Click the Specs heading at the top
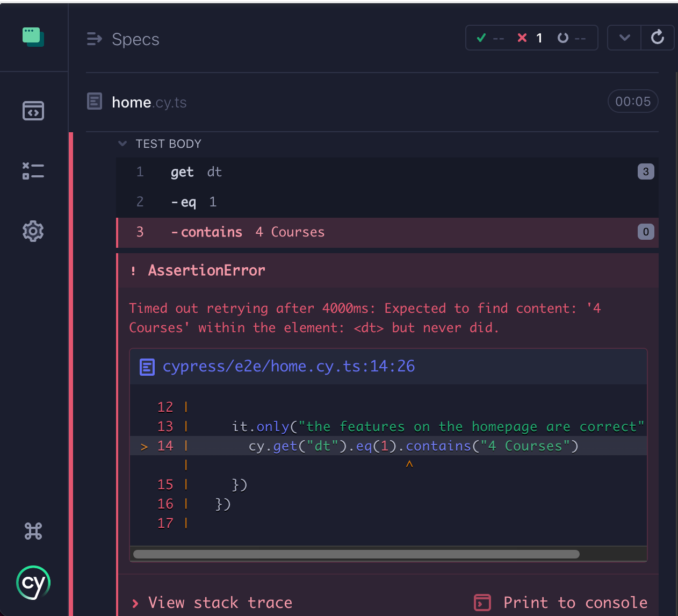The image size is (678, 616). pos(135,39)
